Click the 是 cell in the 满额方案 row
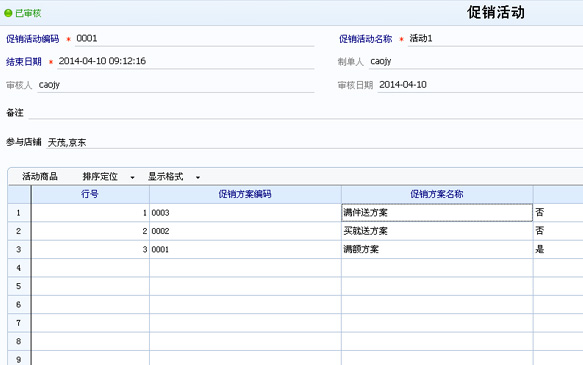 click(558, 249)
